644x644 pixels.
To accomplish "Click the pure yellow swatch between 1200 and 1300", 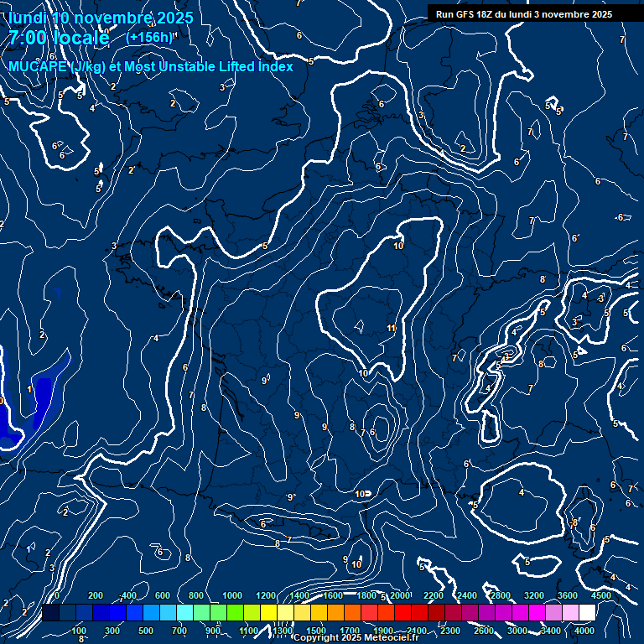I will coord(268,612).
